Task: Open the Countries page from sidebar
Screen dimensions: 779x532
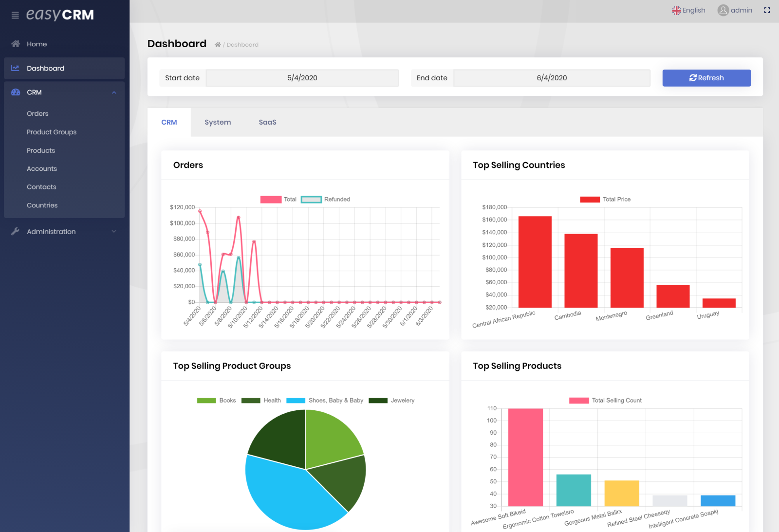Action: (42, 205)
